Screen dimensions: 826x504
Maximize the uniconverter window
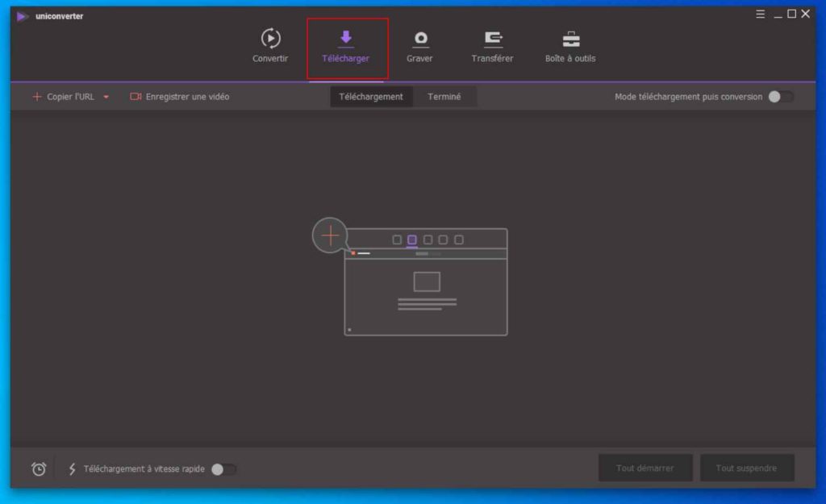(791, 15)
